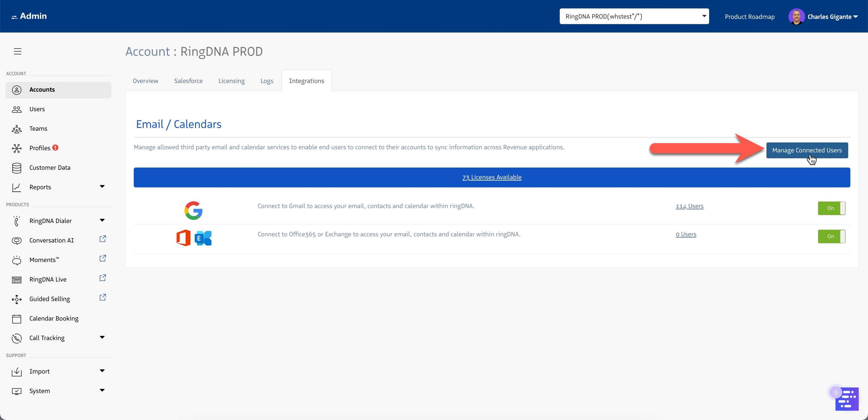Open the Licensing tab
The height and width of the screenshot is (420, 868).
point(232,81)
